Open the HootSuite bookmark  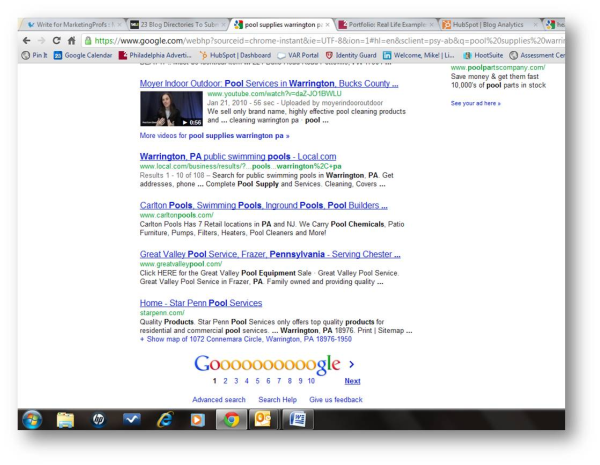point(483,55)
